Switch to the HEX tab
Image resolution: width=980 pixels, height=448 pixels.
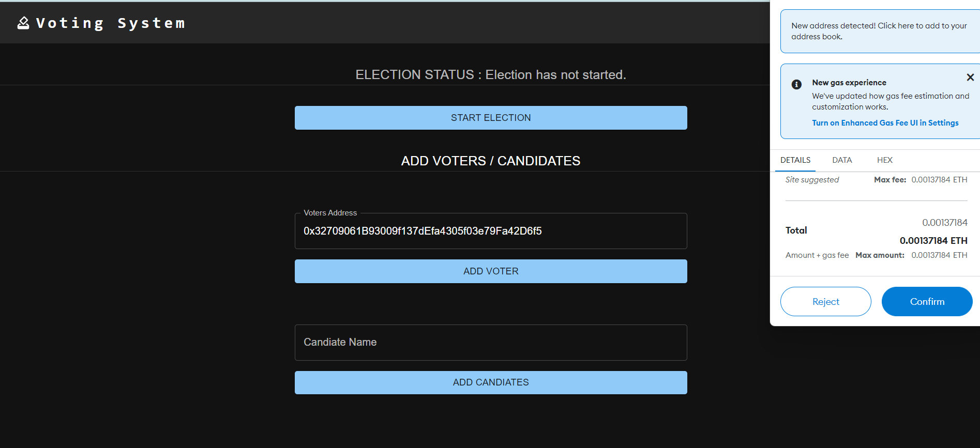(885, 160)
